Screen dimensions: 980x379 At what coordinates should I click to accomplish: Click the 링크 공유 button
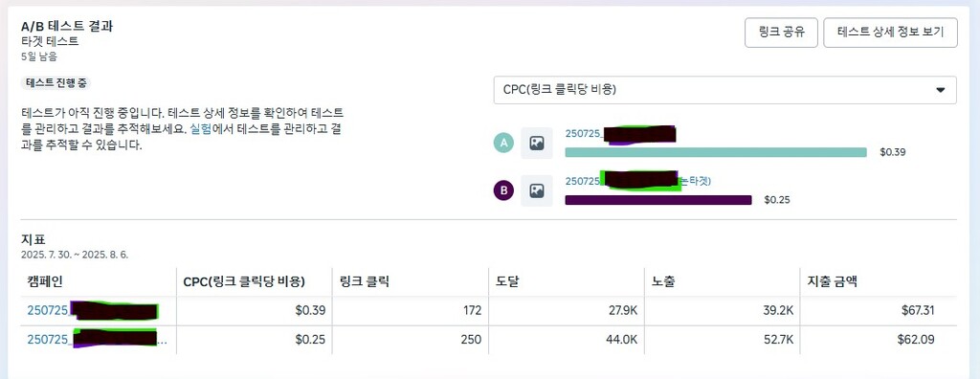(x=781, y=33)
